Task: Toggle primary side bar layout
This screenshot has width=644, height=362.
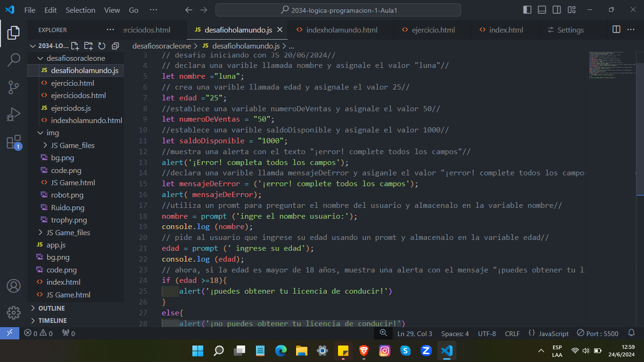Action: (x=528, y=10)
